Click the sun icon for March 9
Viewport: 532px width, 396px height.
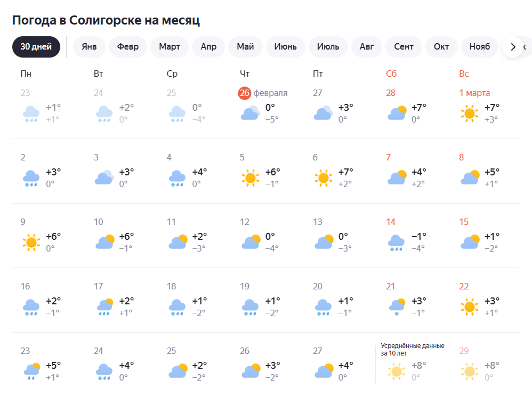click(31, 242)
